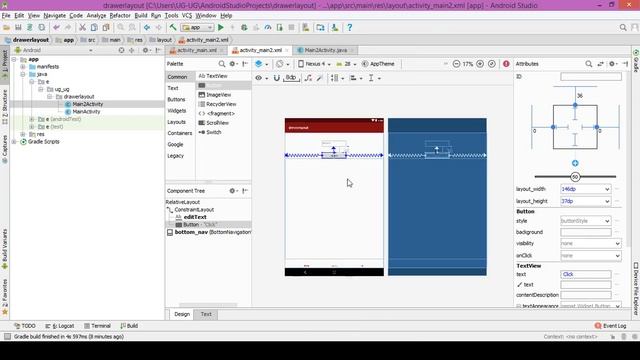Open the Default Margins 8dp button
640x360 pixels.
click(x=291, y=78)
